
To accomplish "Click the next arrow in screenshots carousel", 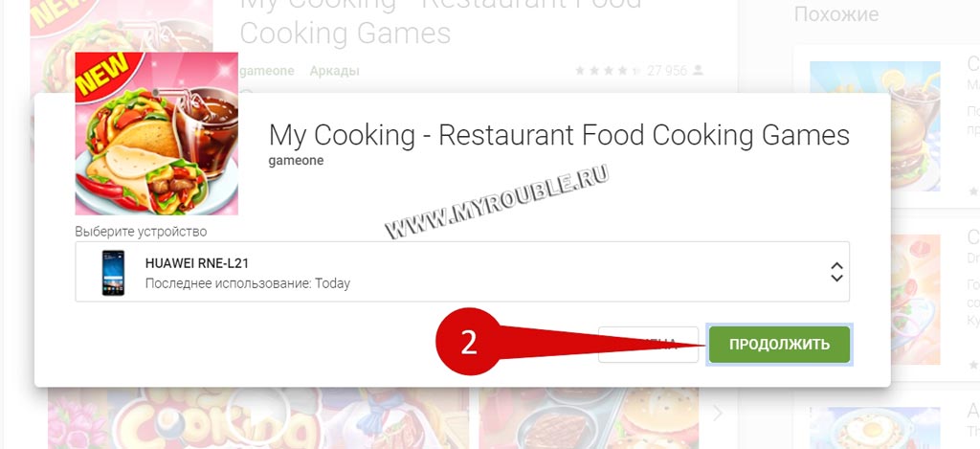I will click(718, 413).
